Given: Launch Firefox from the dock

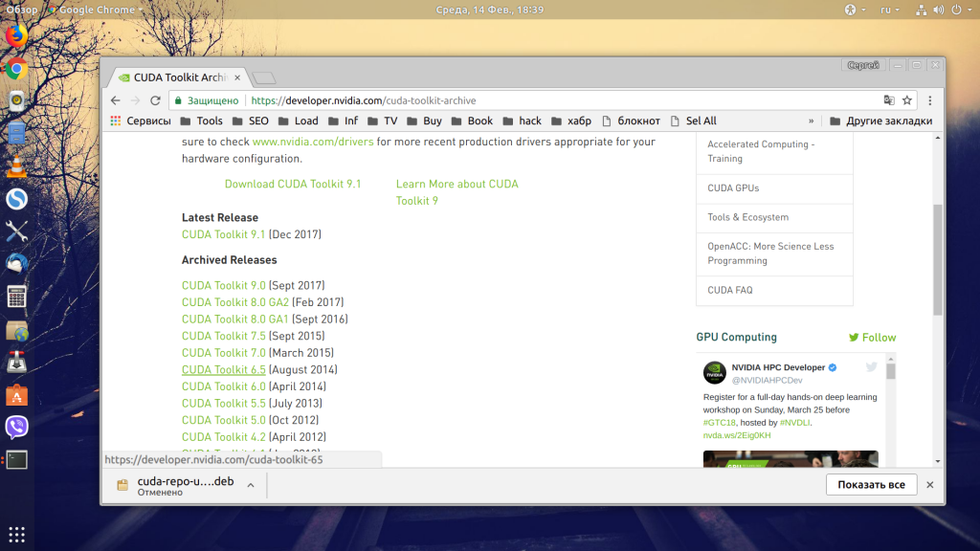Looking at the screenshot, I should 17,35.
